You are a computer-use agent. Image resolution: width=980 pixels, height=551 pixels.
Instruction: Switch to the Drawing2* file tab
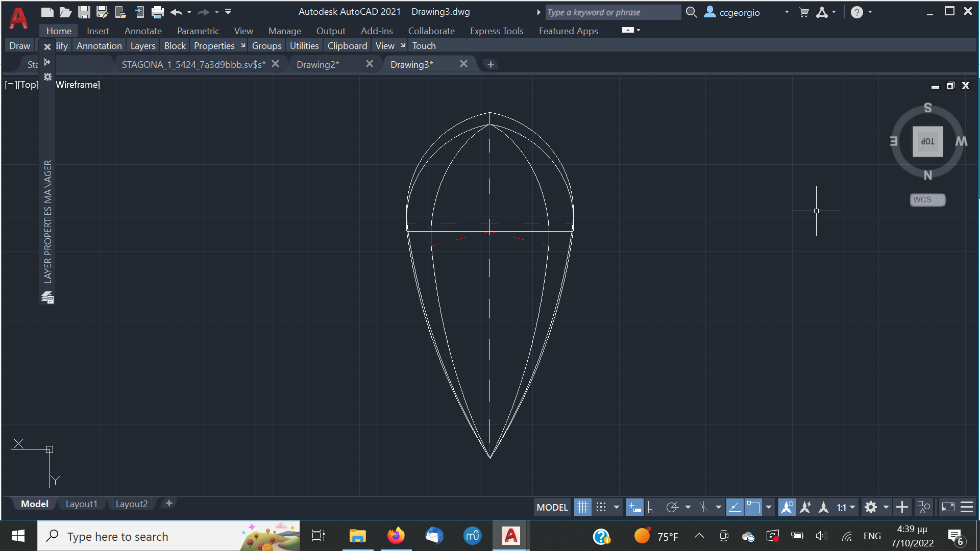318,64
